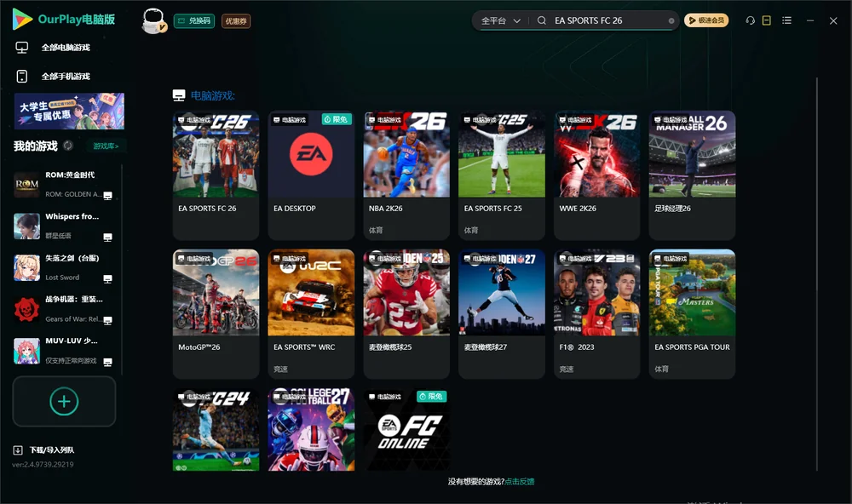
Task: Click PC icon on Whispers fro... row
Action: tap(107, 238)
